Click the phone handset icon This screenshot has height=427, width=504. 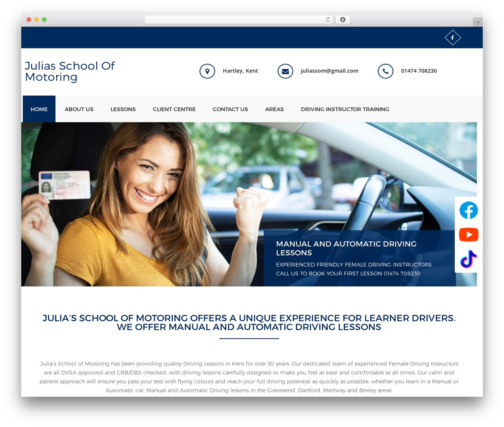385,71
